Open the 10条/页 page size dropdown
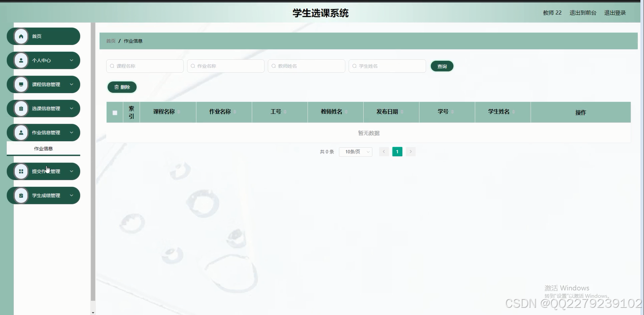This screenshot has height=315, width=644. click(x=355, y=152)
